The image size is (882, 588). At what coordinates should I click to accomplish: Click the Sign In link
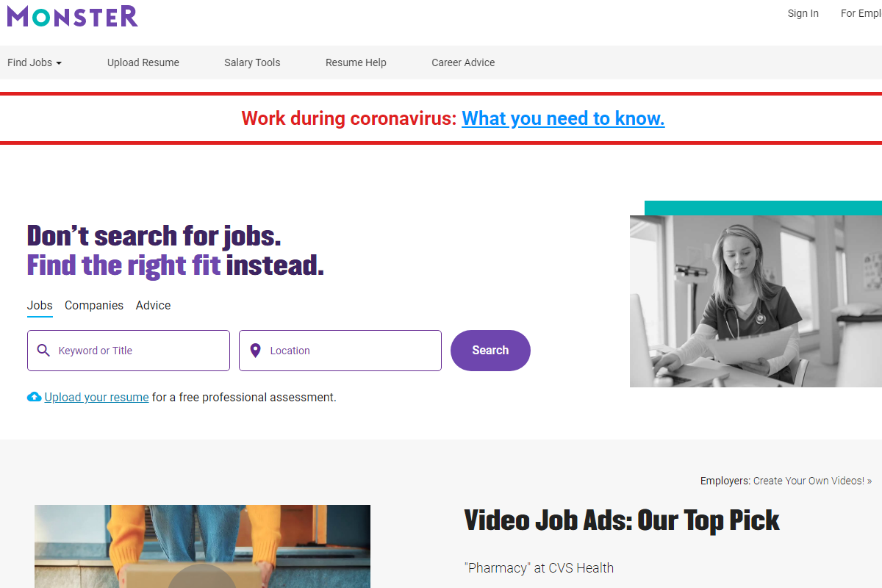coord(803,13)
